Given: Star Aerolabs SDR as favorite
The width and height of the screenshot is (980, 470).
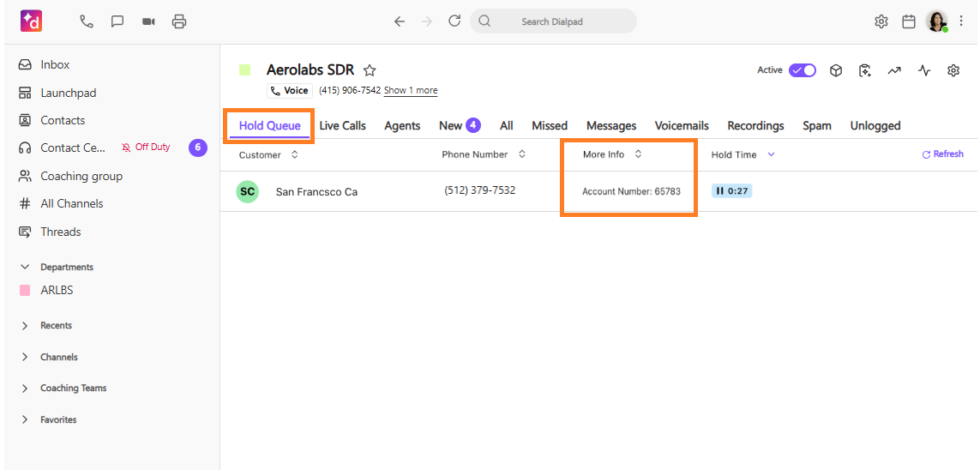Looking at the screenshot, I should [x=370, y=70].
